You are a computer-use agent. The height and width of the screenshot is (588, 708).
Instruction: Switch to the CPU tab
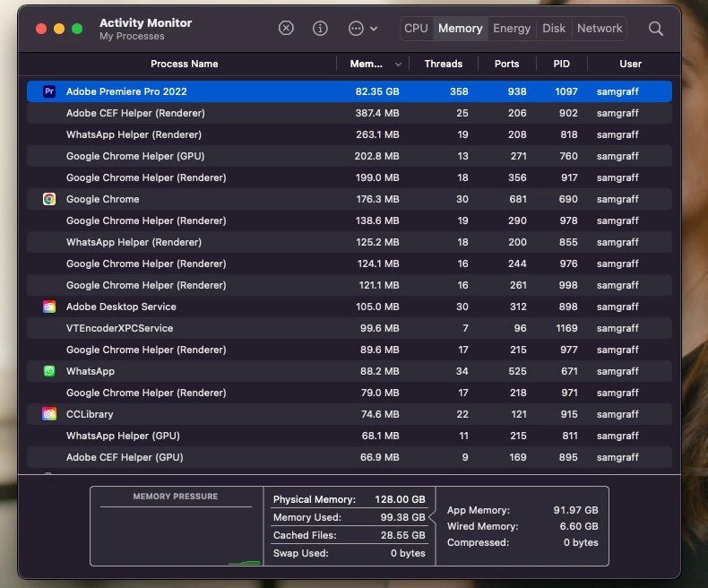[x=416, y=29]
